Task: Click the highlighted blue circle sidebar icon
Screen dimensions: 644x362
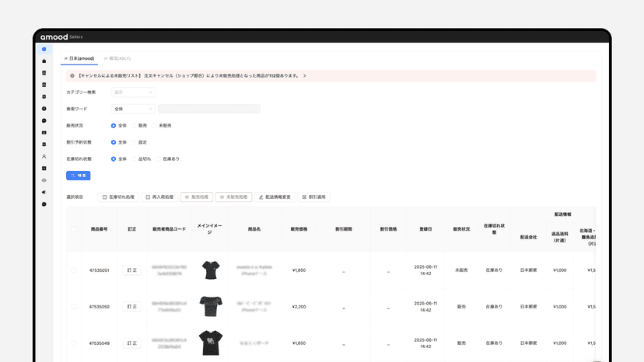Action: [44, 49]
